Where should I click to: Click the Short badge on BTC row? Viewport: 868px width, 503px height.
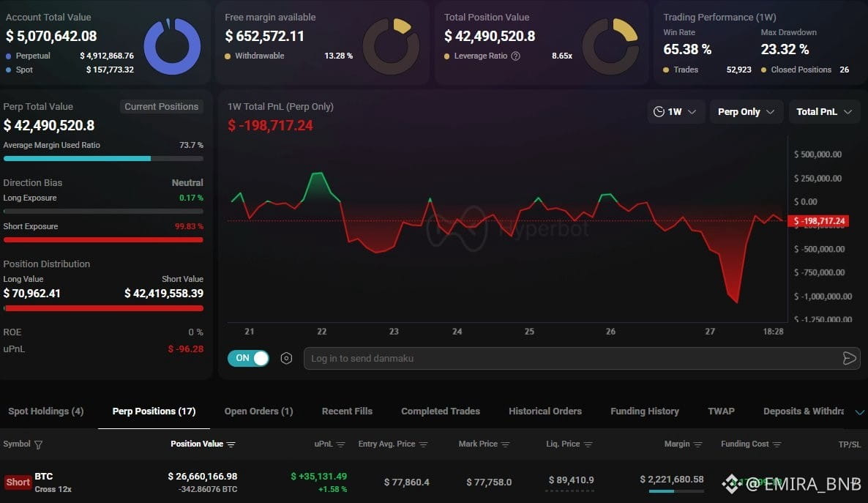click(18, 482)
